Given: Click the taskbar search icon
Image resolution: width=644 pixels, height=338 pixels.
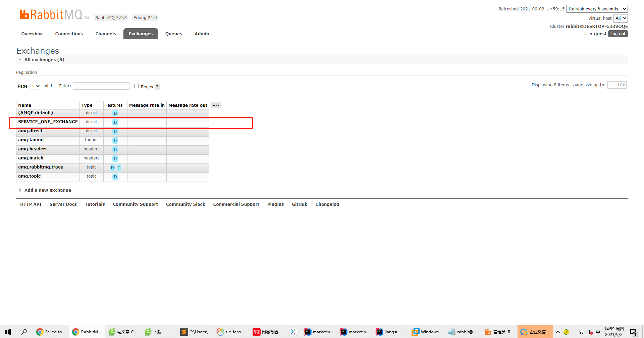Looking at the screenshot, I should pos(24,332).
